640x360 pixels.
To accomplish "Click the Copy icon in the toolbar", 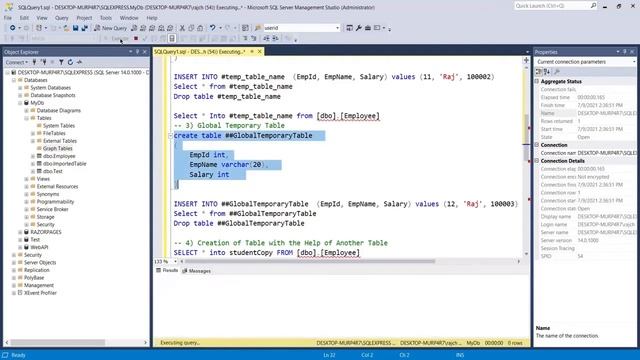I will (x=191, y=28).
